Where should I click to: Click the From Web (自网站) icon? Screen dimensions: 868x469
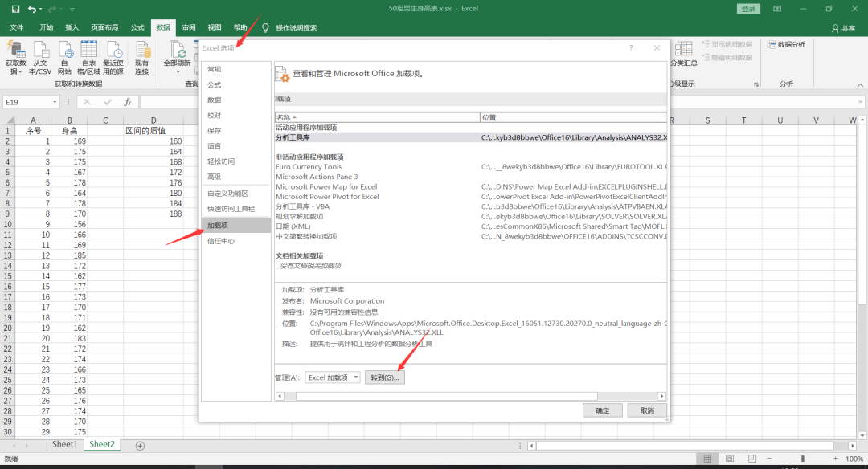click(65, 58)
